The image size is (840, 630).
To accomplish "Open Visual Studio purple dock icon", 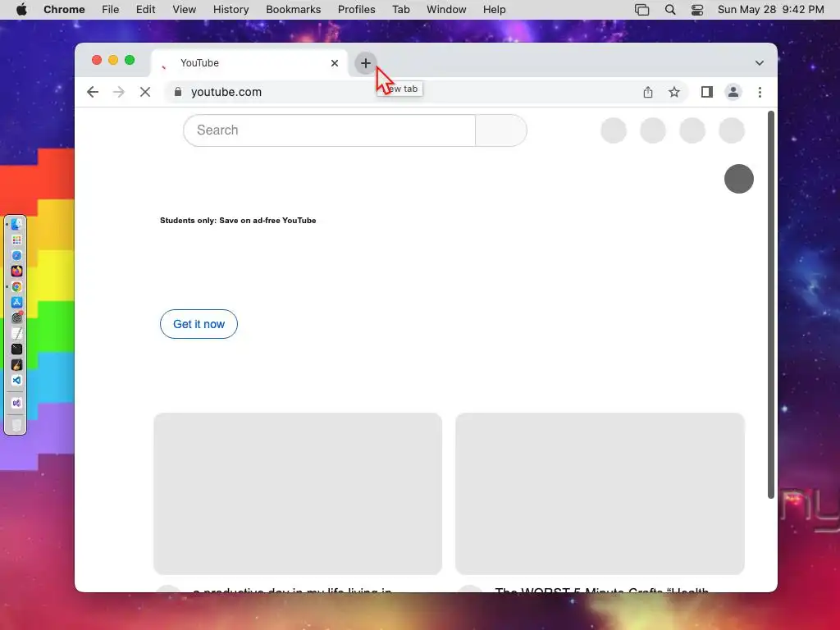I will pos(16,403).
